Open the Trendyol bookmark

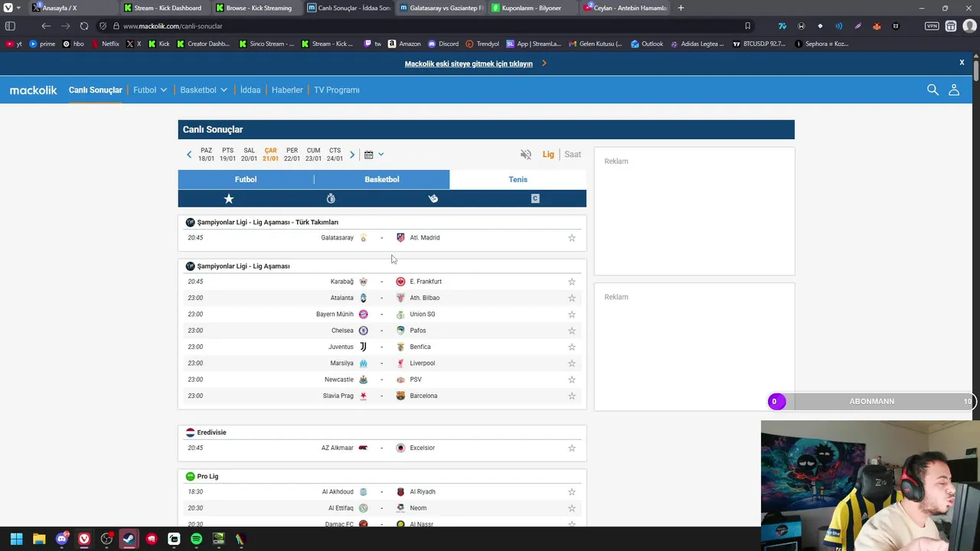tap(482, 44)
